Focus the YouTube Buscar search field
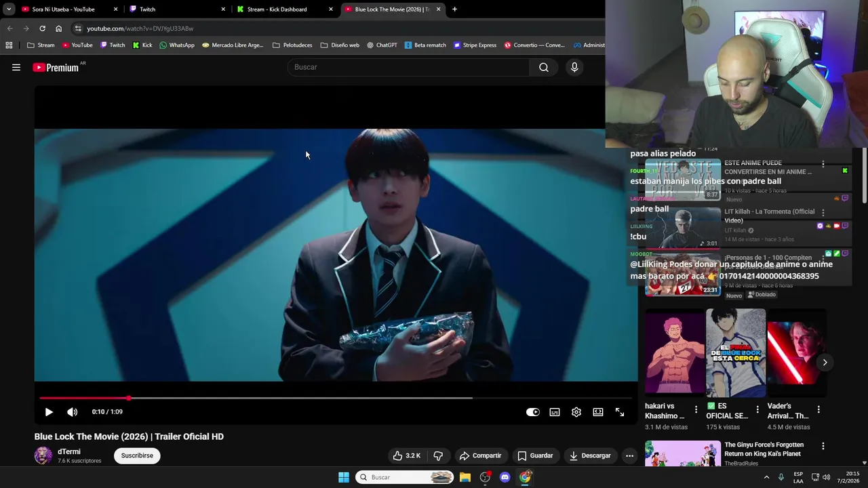868x488 pixels. click(x=409, y=67)
